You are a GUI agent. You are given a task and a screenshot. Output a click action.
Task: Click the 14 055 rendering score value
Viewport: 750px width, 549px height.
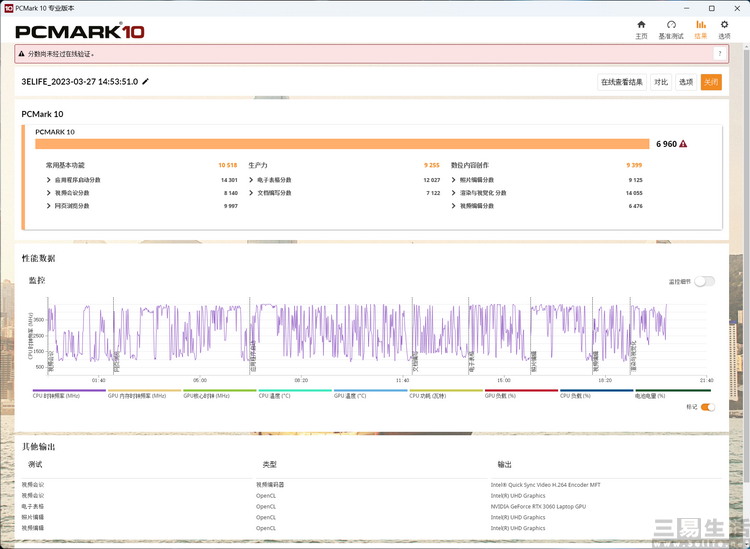tap(634, 193)
